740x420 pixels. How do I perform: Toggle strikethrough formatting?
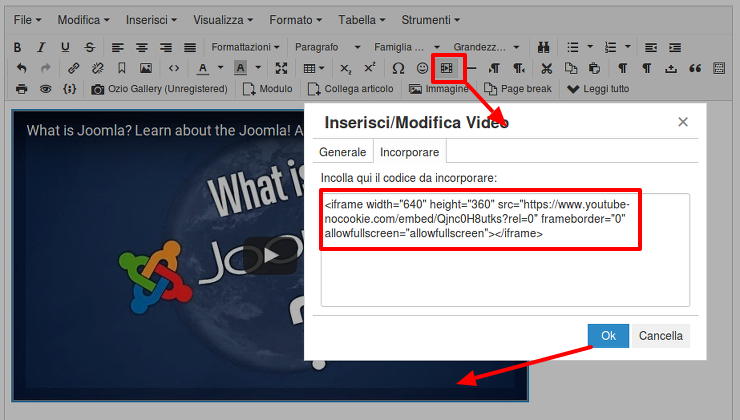point(90,47)
